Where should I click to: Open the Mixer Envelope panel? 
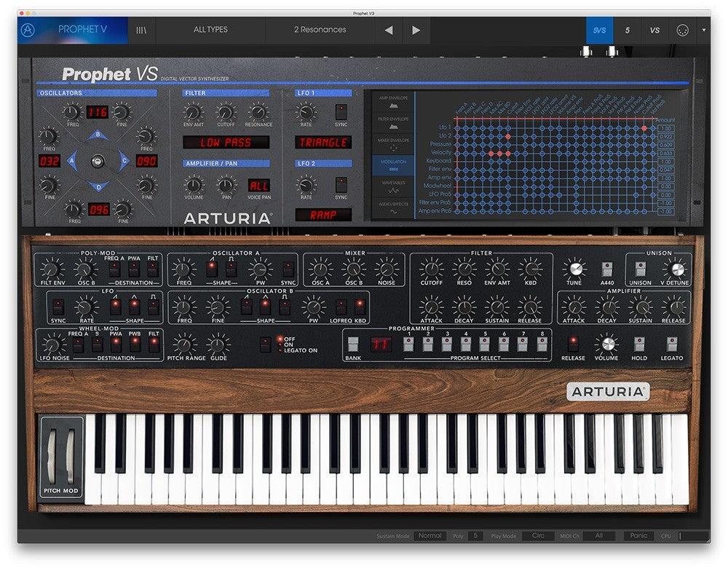coord(393,144)
